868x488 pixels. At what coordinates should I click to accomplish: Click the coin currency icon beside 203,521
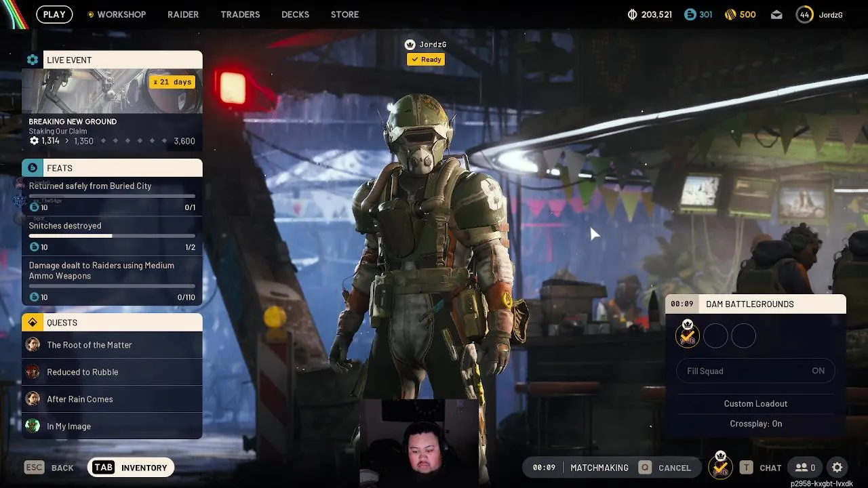[x=632, y=14]
